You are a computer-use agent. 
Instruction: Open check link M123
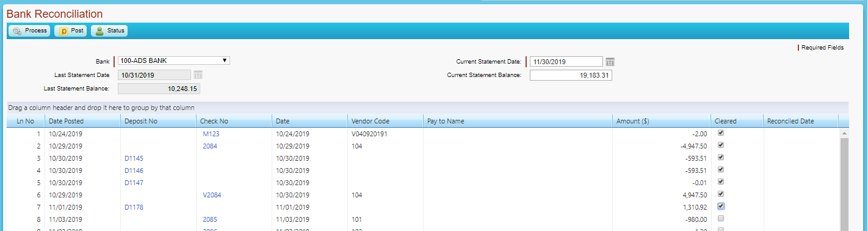pyautogui.click(x=211, y=134)
